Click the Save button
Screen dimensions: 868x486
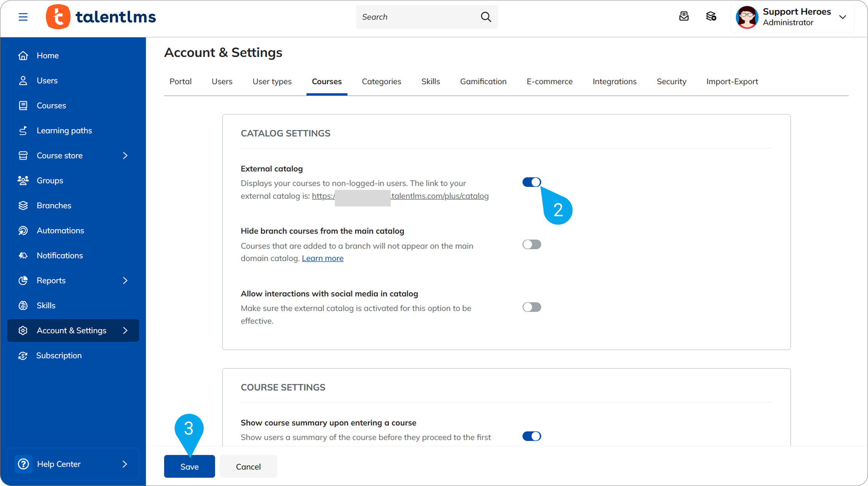tap(189, 466)
